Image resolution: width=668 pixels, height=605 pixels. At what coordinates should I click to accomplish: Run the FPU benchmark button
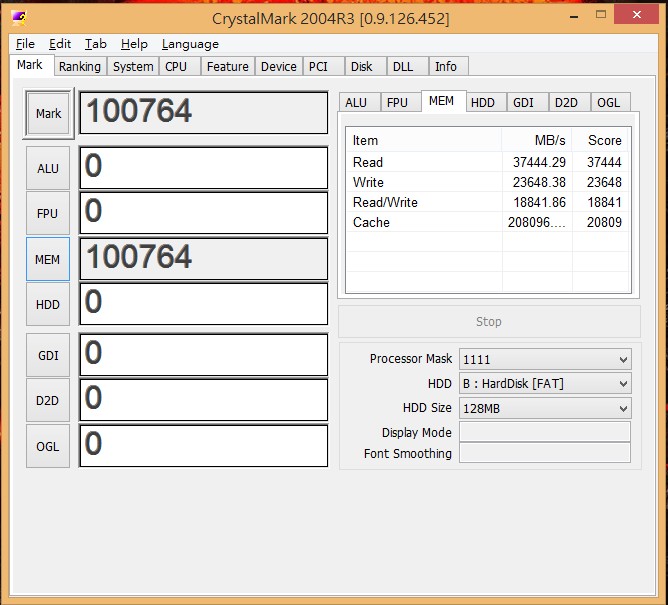click(x=48, y=213)
